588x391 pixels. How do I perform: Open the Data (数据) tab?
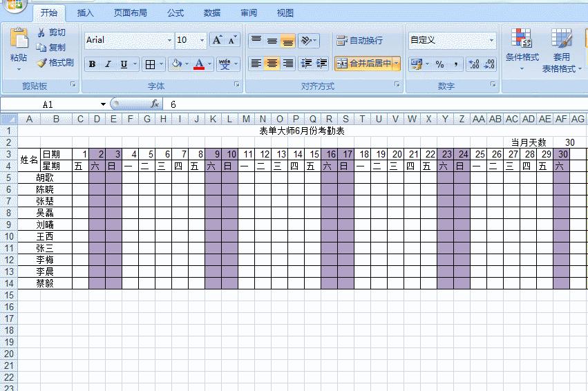(212, 12)
